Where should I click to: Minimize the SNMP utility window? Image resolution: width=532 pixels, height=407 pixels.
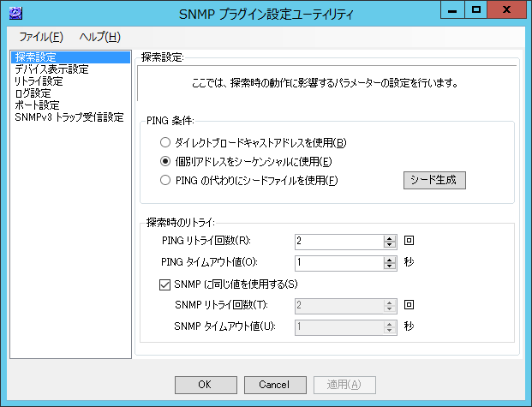(452, 9)
